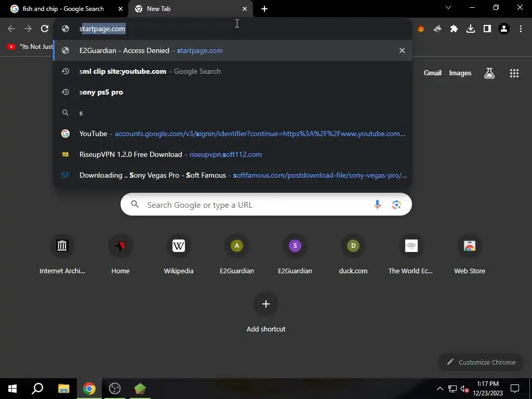Select the plain 's' search suggestion
The image size is (532, 399).
point(233,113)
